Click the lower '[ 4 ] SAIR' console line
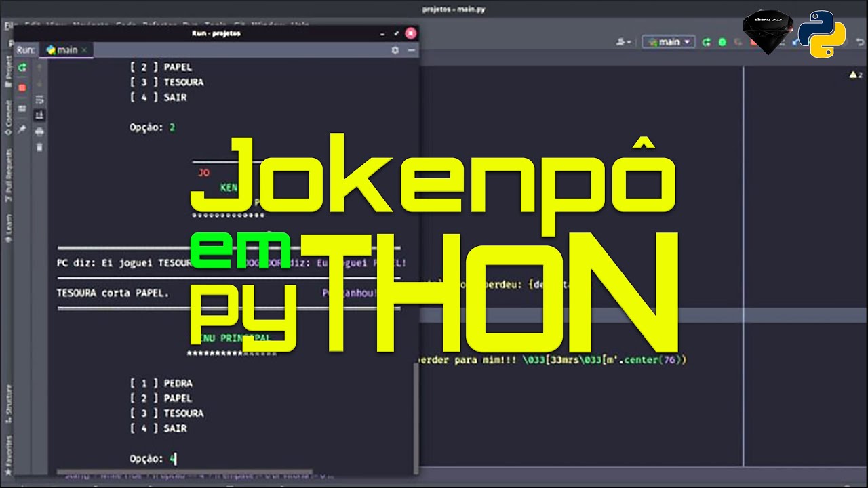This screenshot has height=488, width=868. [x=158, y=428]
